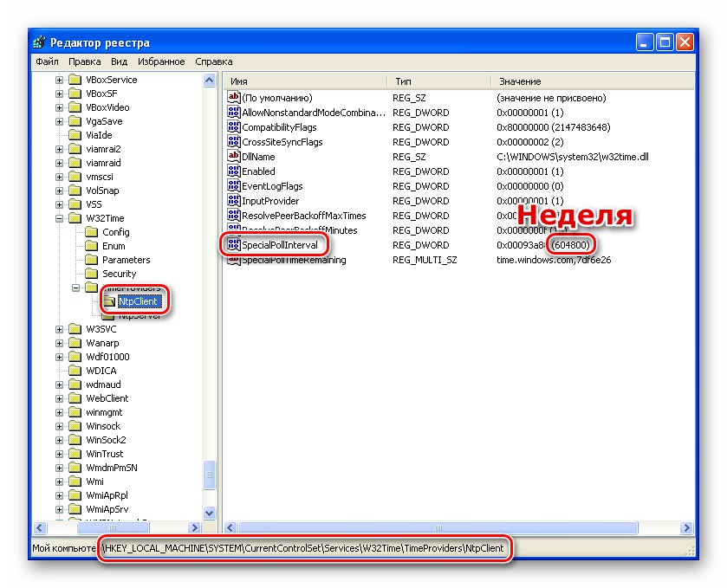Click the VBoxVideo folder icon

coord(75,107)
